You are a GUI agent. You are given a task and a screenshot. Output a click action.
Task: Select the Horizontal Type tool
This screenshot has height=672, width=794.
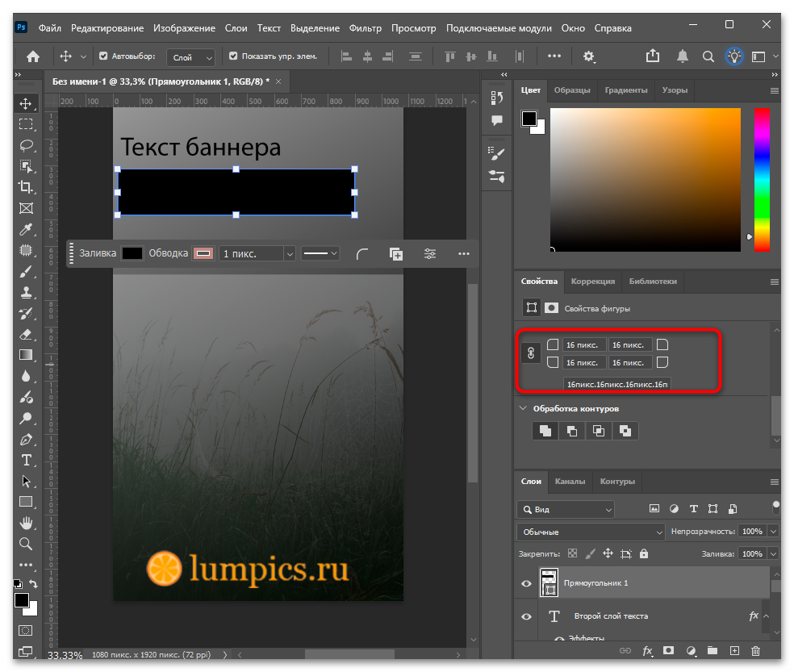26,460
